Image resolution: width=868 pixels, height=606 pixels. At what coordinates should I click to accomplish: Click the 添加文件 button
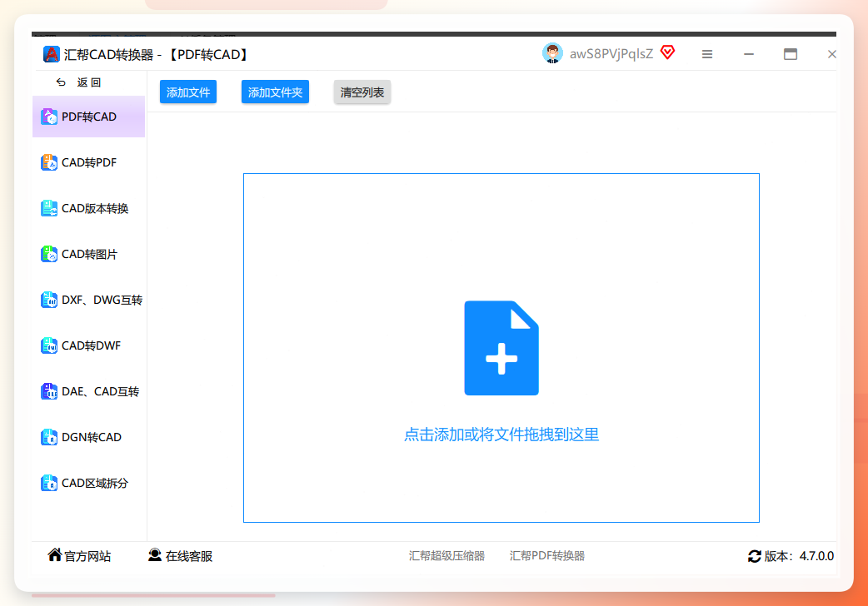click(x=188, y=92)
